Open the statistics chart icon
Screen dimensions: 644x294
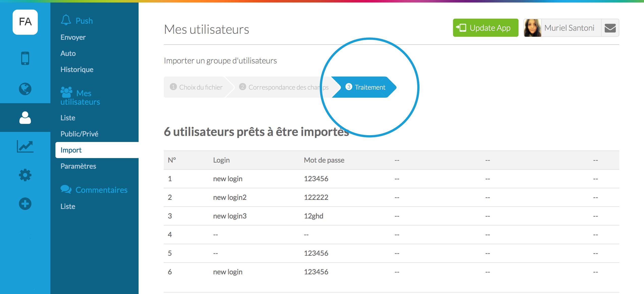coord(25,146)
